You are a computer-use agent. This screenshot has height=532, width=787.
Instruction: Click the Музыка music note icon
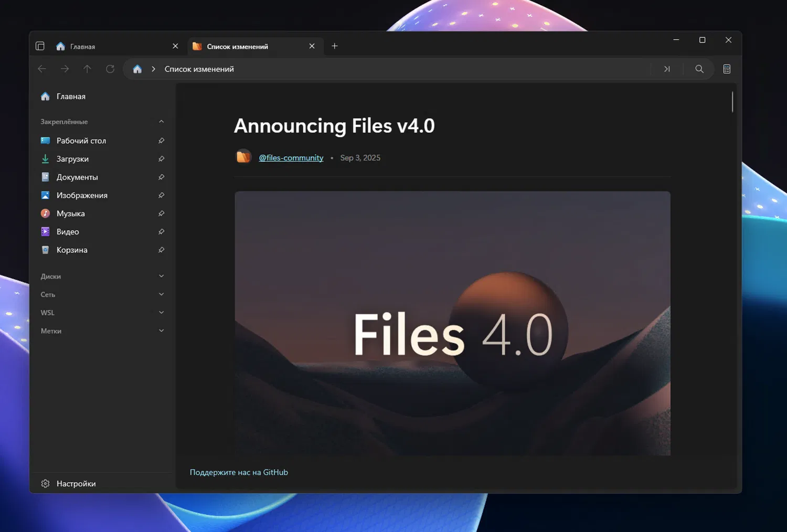(x=46, y=214)
